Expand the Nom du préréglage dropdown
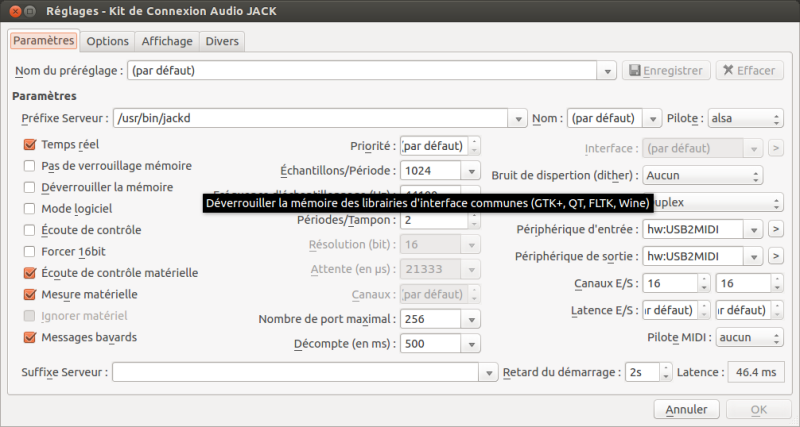The width and height of the screenshot is (800, 427). coord(607,71)
